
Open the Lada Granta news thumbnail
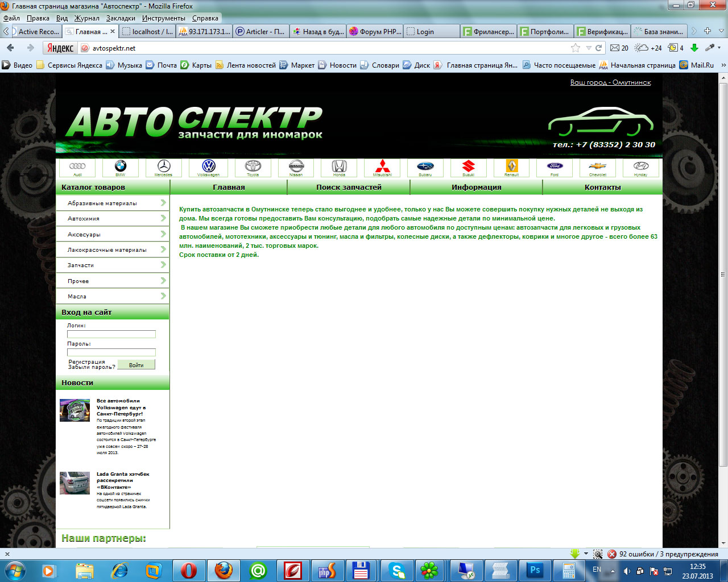75,483
